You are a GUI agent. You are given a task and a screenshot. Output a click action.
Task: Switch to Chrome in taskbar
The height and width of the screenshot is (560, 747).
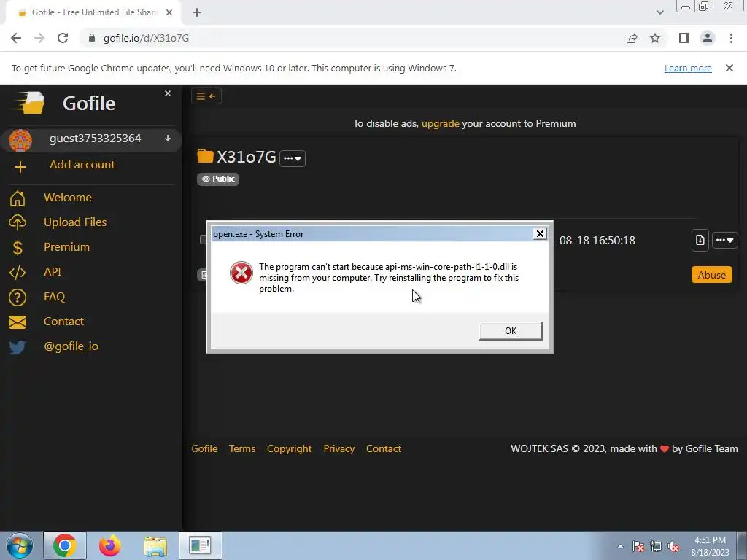click(65, 545)
